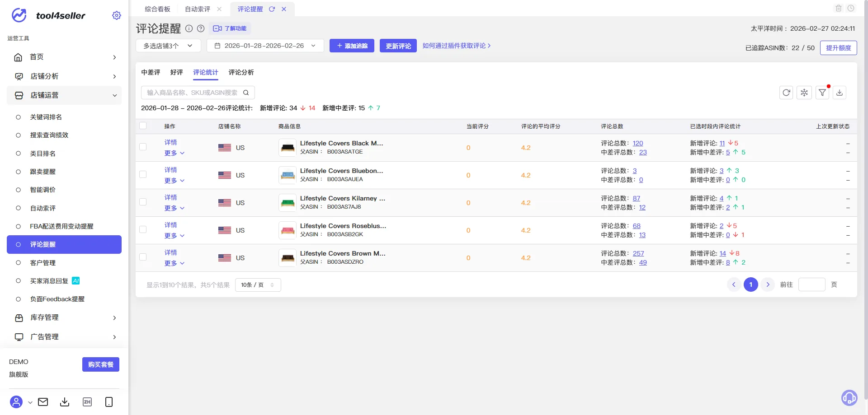Open the customer support headset icon
This screenshot has width=868, height=415.
(x=849, y=398)
